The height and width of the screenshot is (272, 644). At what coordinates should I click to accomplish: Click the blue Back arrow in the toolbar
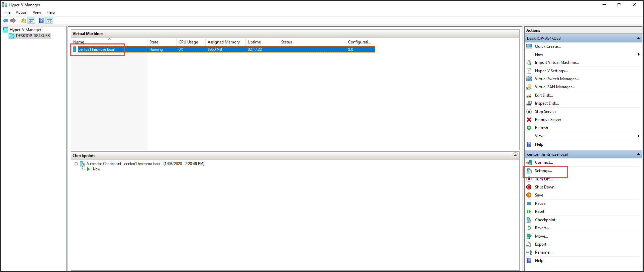pos(5,21)
